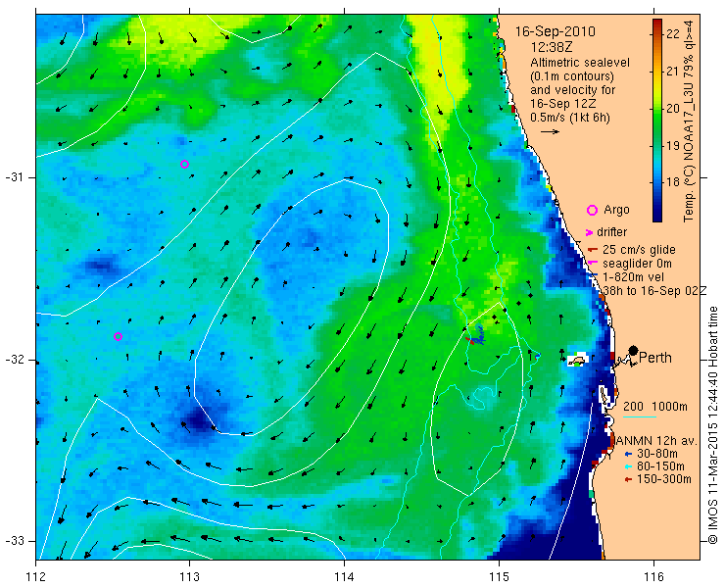The image size is (725, 588).
Task: Click the 22 degree label on the color bar
Action: click(673, 34)
